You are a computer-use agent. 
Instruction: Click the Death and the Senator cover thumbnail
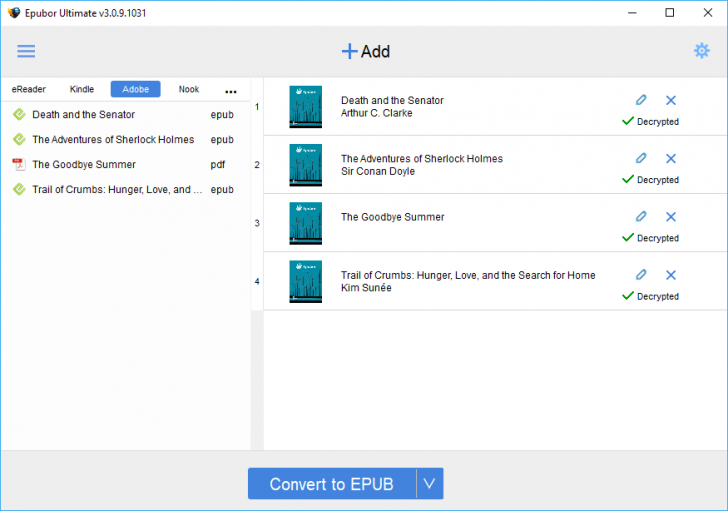tap(306, 107)
